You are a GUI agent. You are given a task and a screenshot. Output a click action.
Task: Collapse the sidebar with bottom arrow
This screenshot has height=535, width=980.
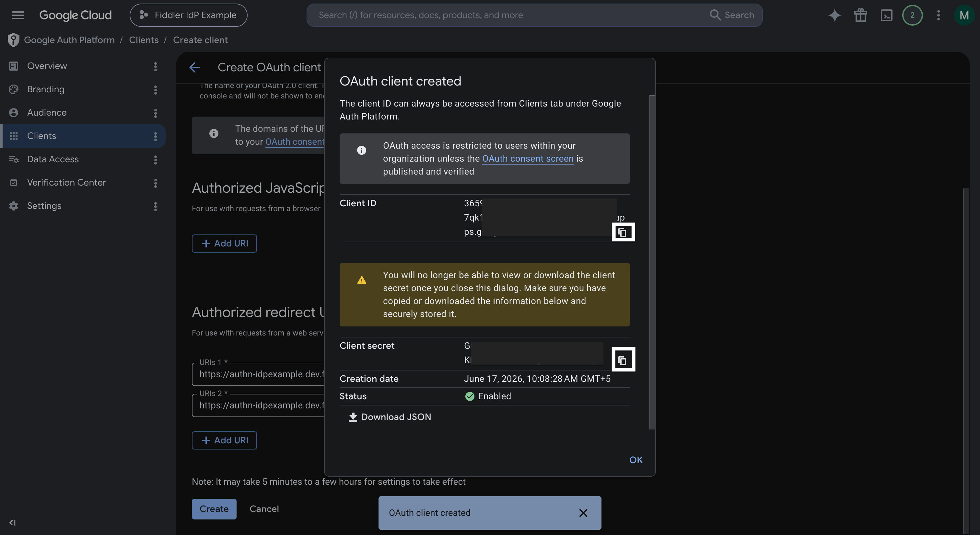click(x=13, y=522)
